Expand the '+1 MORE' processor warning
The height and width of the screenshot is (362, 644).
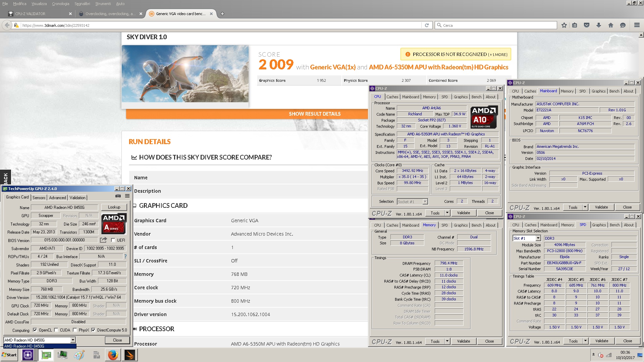498,55
